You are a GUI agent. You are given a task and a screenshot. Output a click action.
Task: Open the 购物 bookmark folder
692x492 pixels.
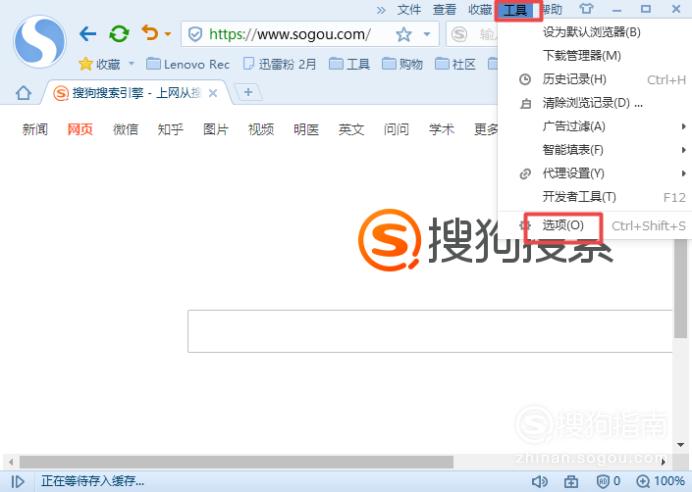402,64
